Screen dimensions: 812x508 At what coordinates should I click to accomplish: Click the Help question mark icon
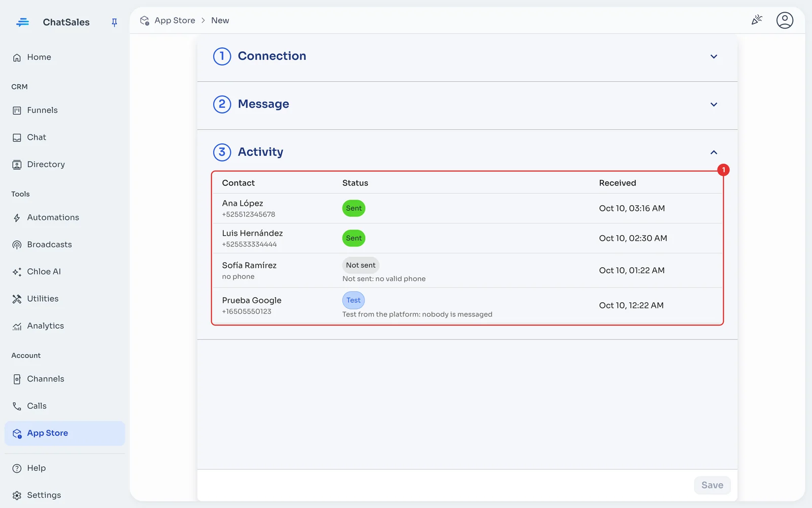[x=17, y=468]
